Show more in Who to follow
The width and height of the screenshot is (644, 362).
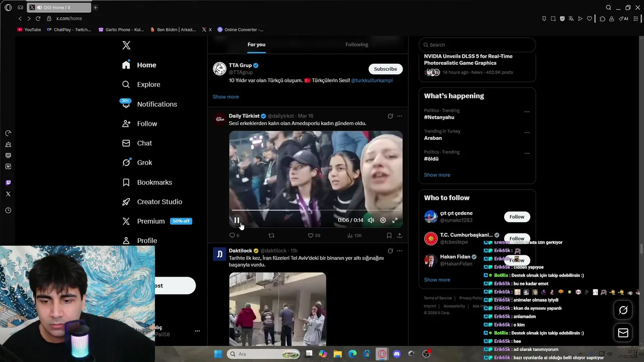pyautogui.click(x=437, y=280)
